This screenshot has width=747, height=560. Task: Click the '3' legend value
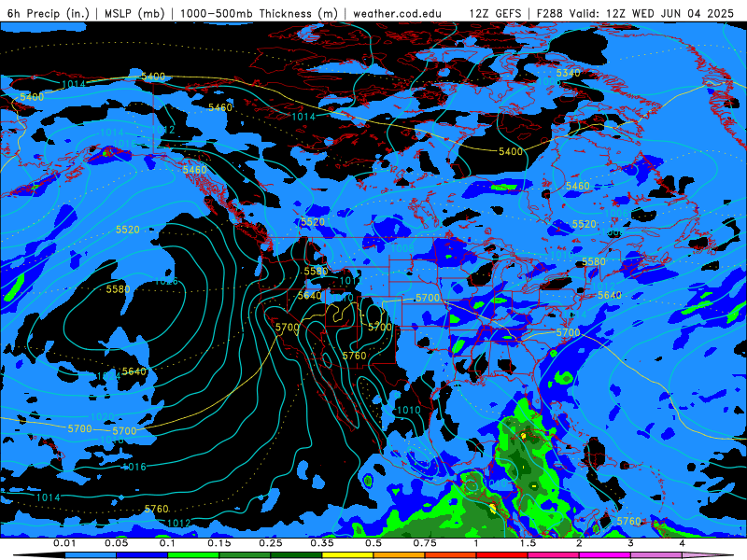click(x=630, y=543)
